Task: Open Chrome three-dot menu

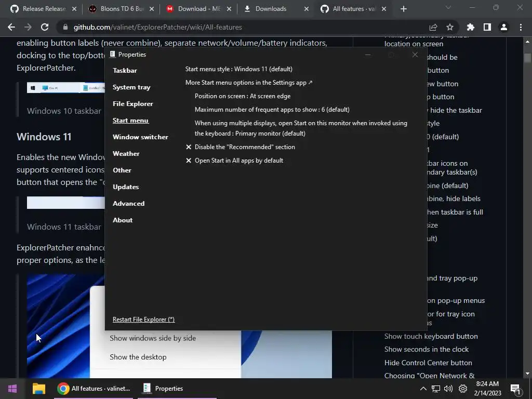Action: [x=521, y=27]
